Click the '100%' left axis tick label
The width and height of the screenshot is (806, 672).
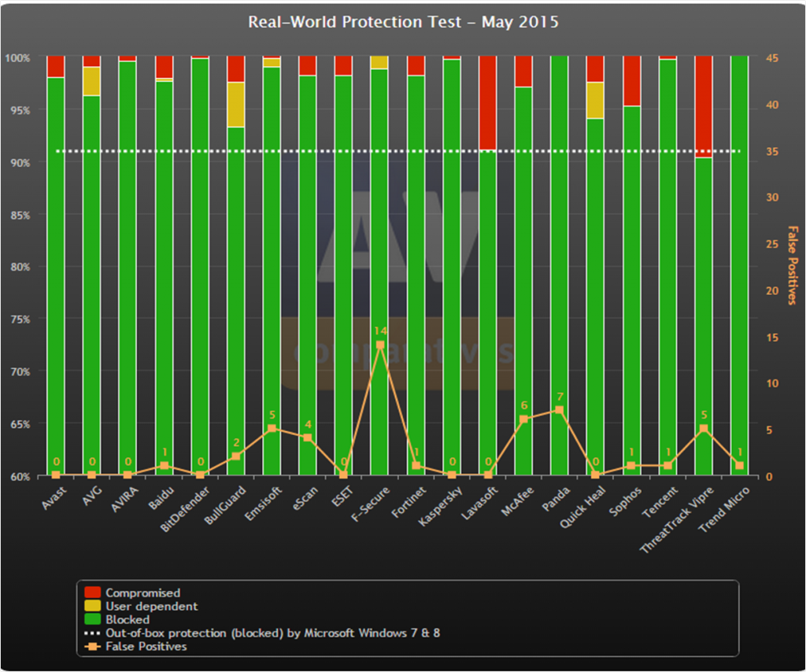tap(18, 58)
